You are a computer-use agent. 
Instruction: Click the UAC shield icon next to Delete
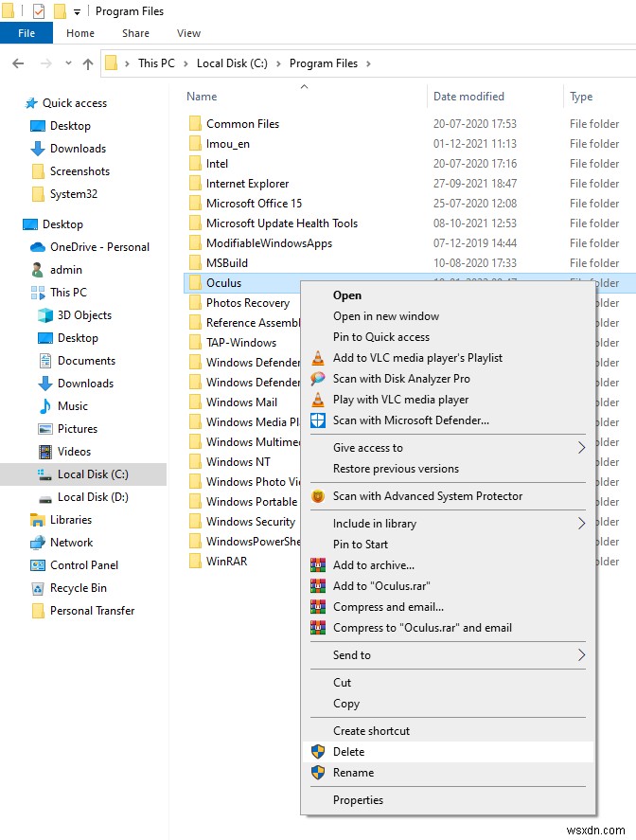[318, 752]
